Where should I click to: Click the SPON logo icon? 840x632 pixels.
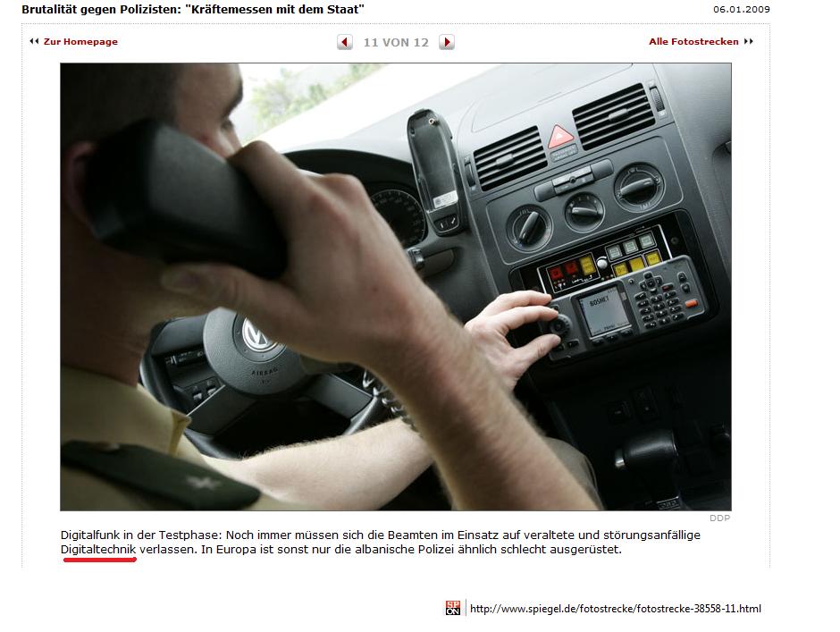453,609
